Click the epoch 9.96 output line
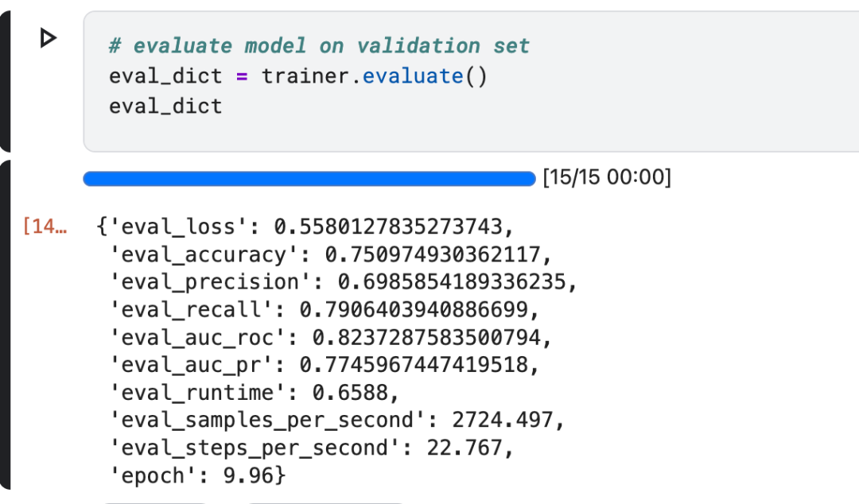Screen dimensions: 859x504 click(x=197, y=475)
